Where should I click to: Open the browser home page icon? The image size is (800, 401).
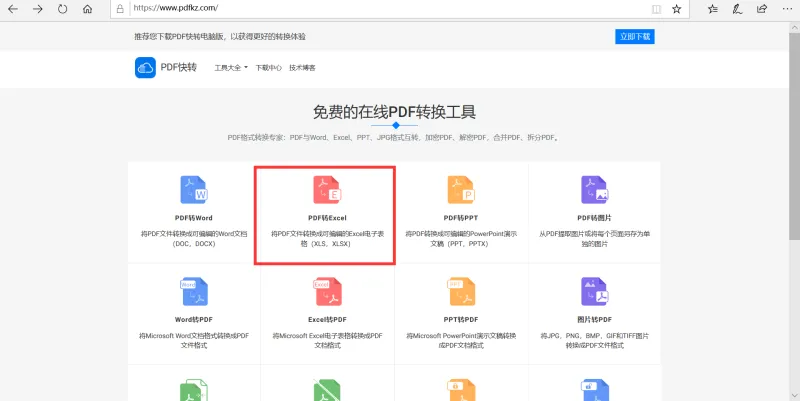coord(87,9)
